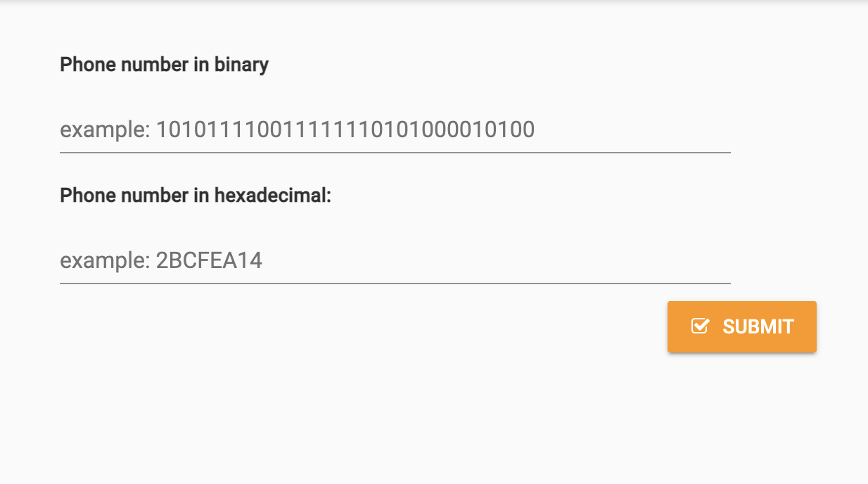
Task: Click the SUBMIT text on the button
Action: click(x=758, y=326)
